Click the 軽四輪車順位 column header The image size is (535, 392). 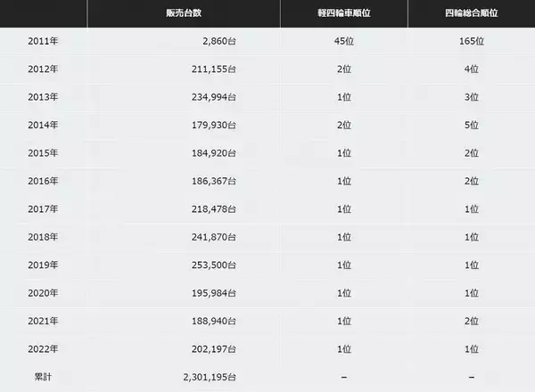tap(343, 13)
